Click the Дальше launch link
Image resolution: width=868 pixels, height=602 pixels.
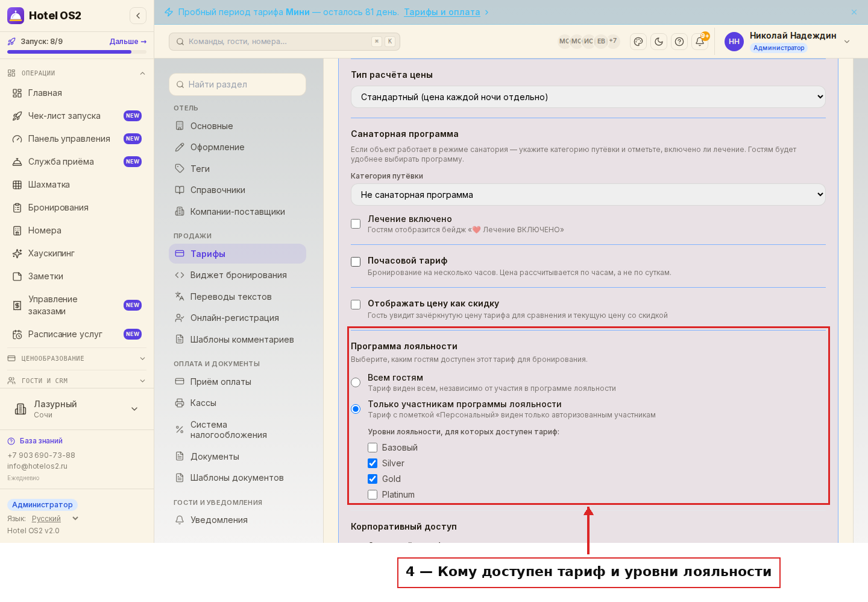(x=128, y=42)
